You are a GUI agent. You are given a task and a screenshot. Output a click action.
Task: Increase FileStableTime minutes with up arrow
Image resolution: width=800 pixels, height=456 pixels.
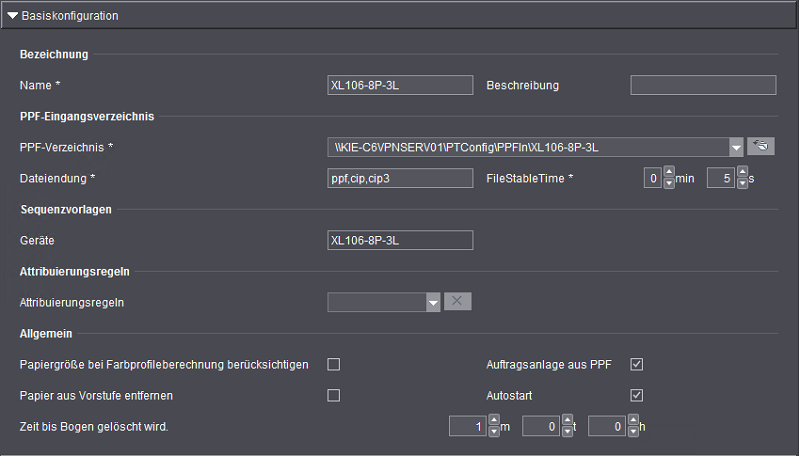pyautogui.click(x=670, y=173)
